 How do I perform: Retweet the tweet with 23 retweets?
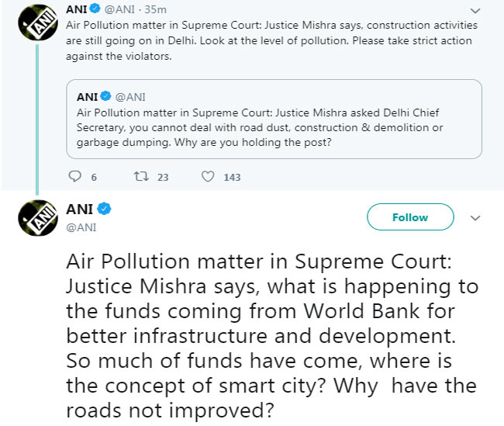click(140, 176)
